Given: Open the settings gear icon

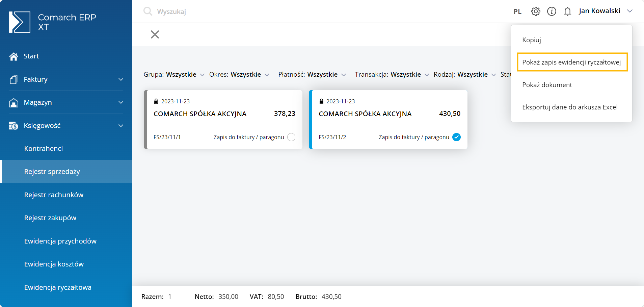Looking at the screenshot, I should [x=536, y=11].
